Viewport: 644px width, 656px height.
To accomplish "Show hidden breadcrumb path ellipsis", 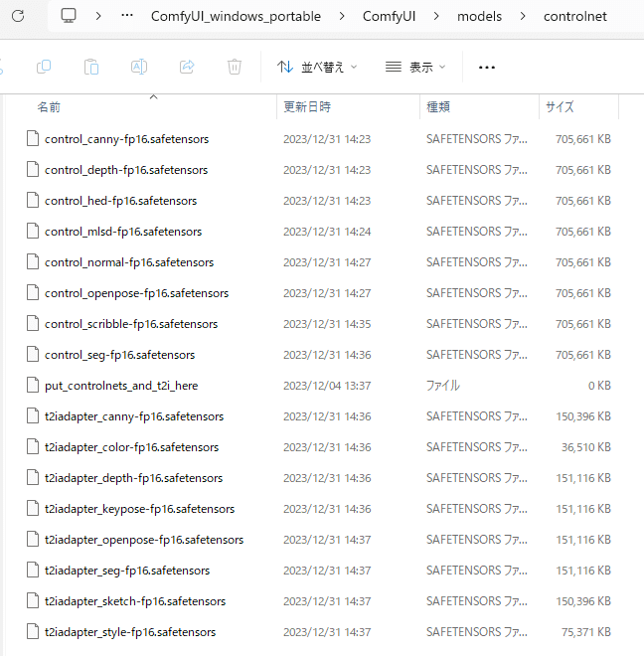I will 127,16.
